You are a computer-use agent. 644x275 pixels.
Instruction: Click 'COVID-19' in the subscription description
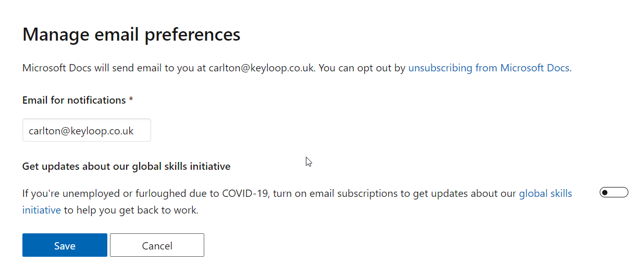point(244,194)
